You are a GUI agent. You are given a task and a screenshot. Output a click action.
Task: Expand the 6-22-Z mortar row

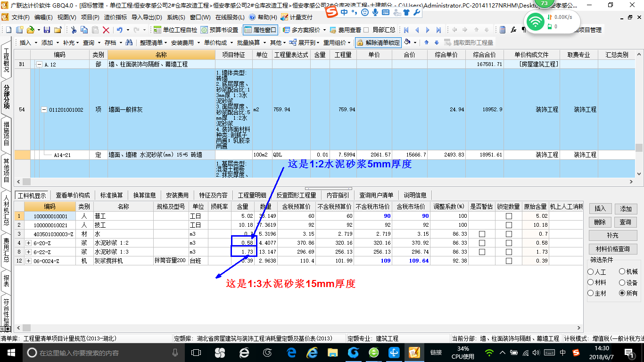[28, 252]
